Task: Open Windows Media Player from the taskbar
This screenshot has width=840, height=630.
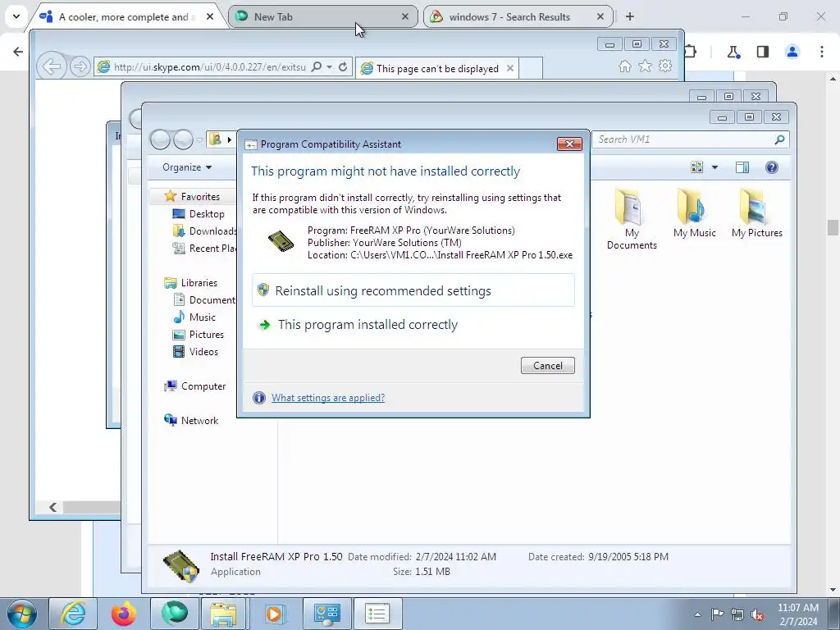Action: pyautogui.click(x=274, y=614)
